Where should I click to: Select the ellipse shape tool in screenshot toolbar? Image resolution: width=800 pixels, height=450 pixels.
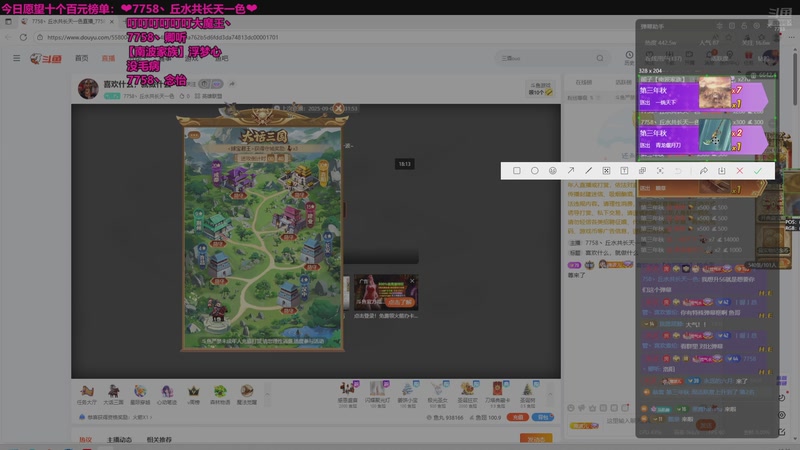coord(534,171)
